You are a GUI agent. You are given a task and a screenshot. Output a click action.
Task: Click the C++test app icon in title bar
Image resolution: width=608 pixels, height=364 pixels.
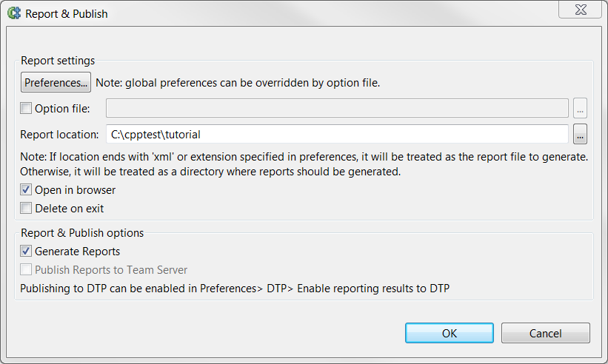coord(14,13)
